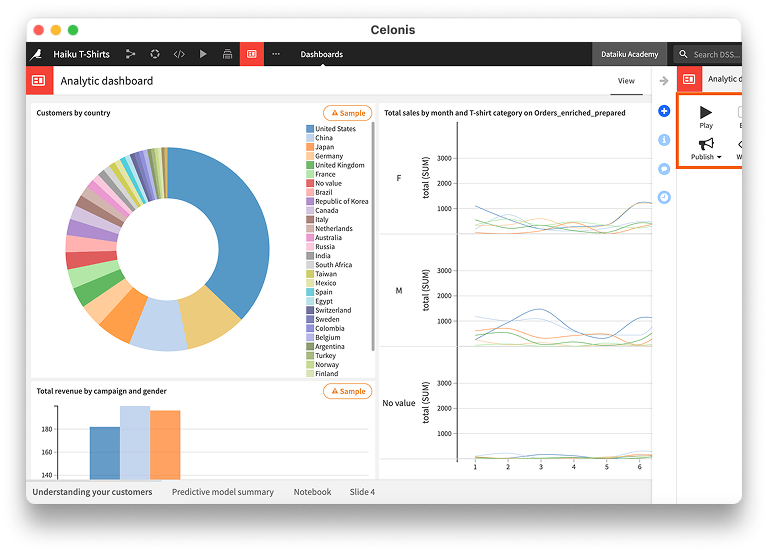Click the Dataiku Academy button
This screenshot has width=768, height=552.
[x=629, y=54]
